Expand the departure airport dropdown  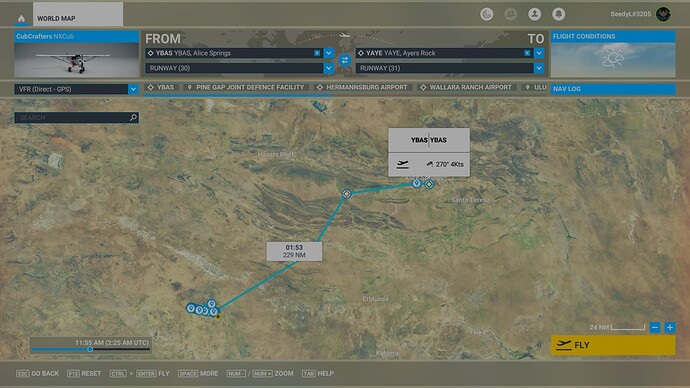329,53
